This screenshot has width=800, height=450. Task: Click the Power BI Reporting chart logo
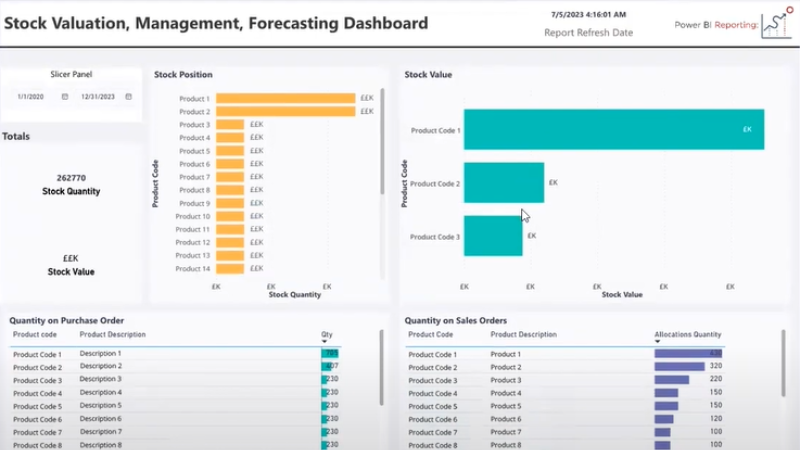pyautogui.click(x=777, y=23)
